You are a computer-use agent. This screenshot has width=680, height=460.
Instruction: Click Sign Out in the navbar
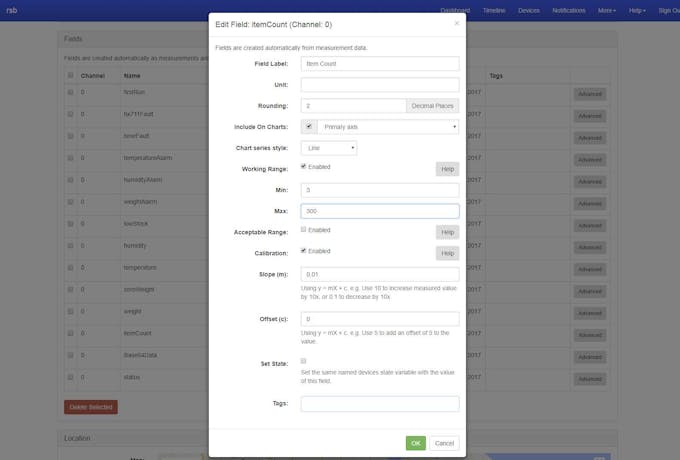(x=669, y=10)
